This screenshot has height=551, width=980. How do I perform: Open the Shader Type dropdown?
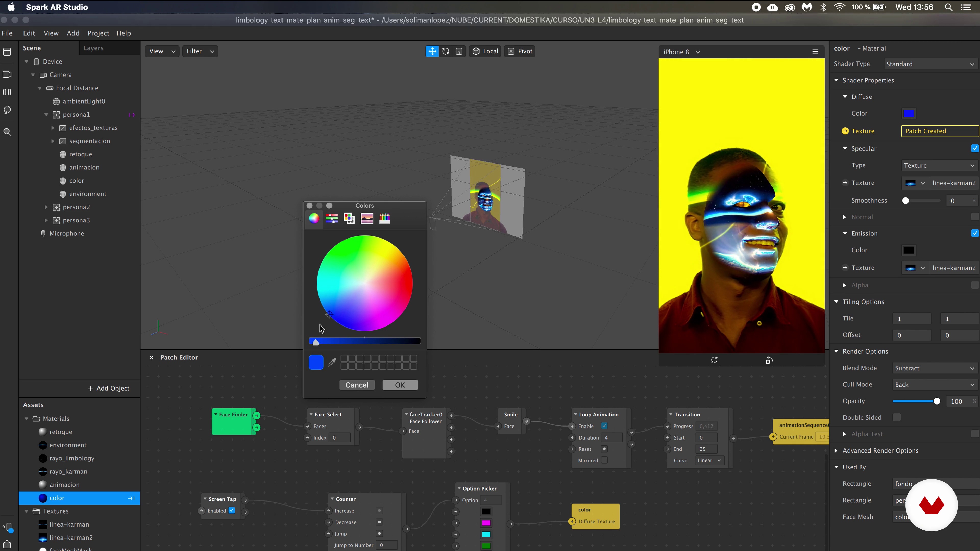pos(930,64)
